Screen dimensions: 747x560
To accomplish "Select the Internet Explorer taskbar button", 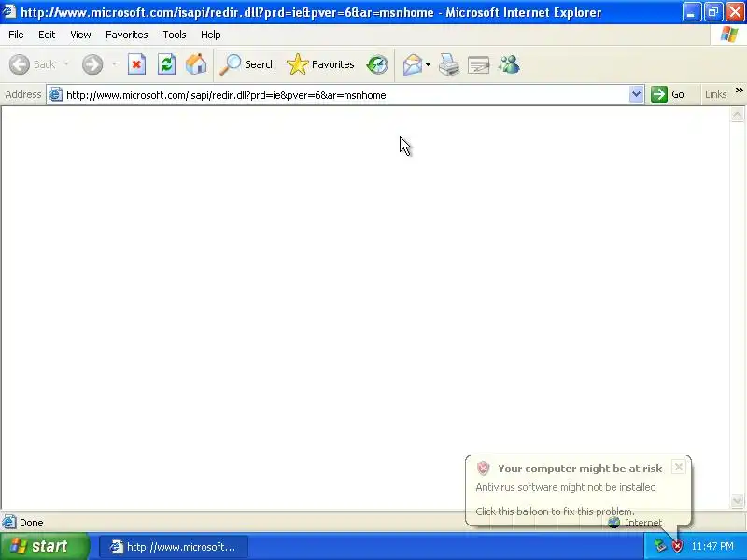I will pos(174,547).
